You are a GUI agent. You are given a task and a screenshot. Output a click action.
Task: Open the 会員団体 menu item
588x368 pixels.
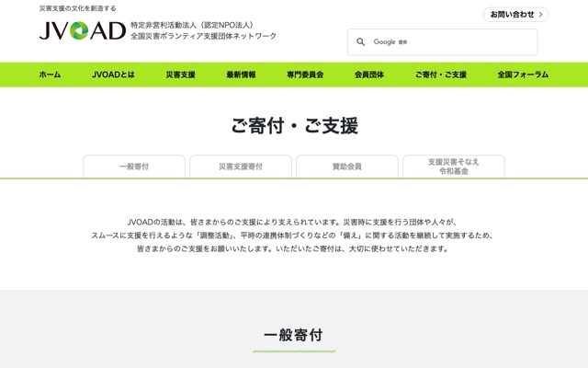point(369,75)
